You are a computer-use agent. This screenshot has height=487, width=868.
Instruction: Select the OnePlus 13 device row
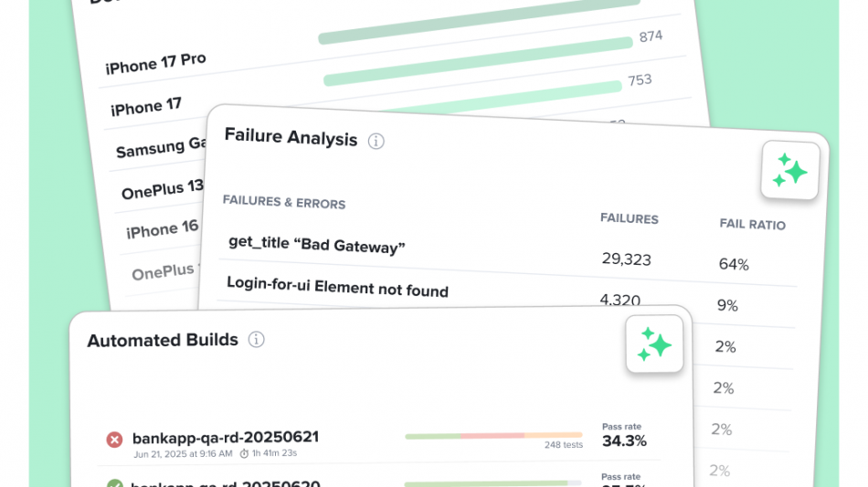(162, 190)
